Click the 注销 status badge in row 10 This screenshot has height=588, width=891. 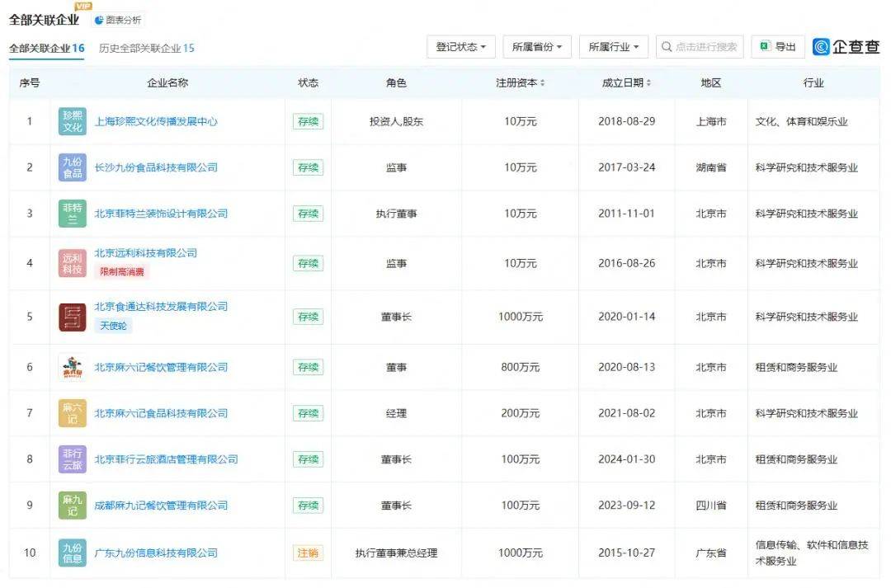point(308,553)
